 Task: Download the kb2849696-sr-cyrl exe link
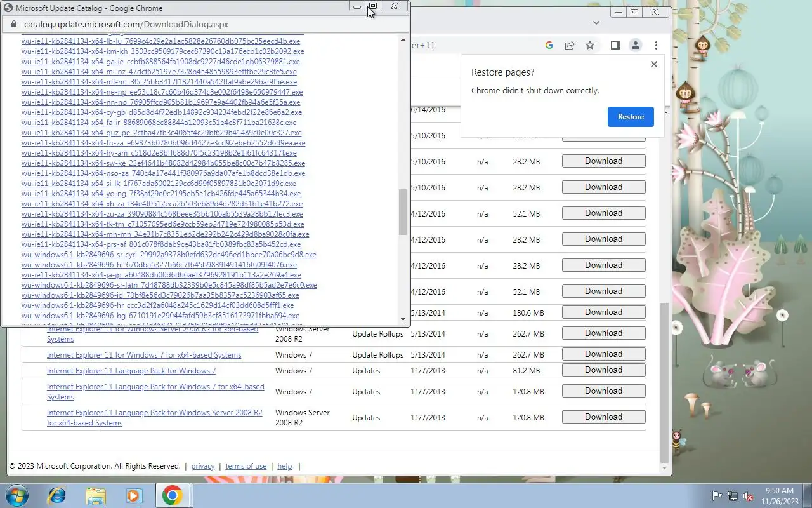(168, 255)
